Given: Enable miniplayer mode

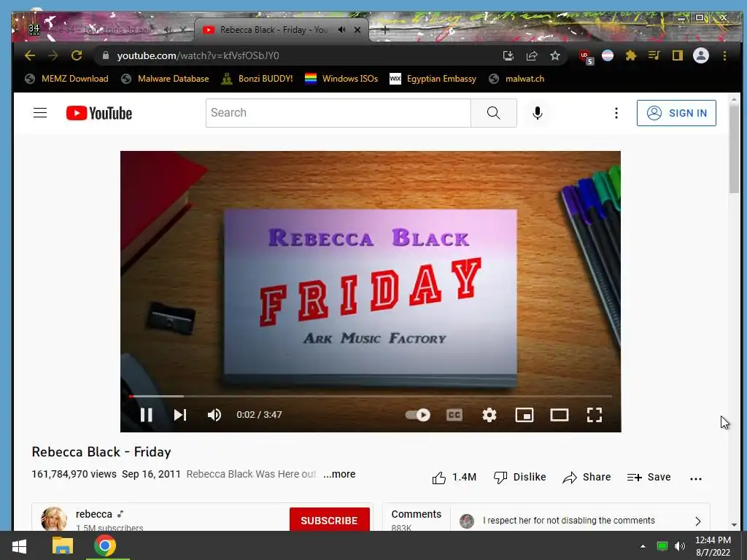Looking at the screenshot, I should pos(525,415).
